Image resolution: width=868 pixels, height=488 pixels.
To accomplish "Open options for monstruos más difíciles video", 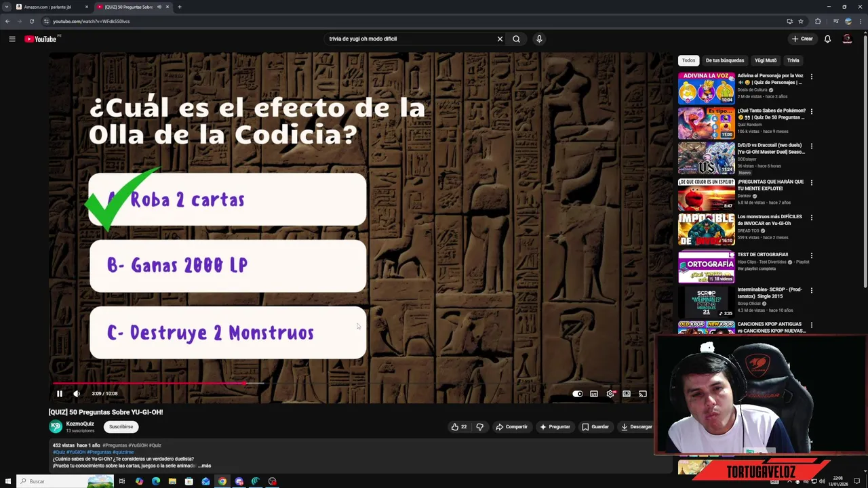I will click(811, 218).
